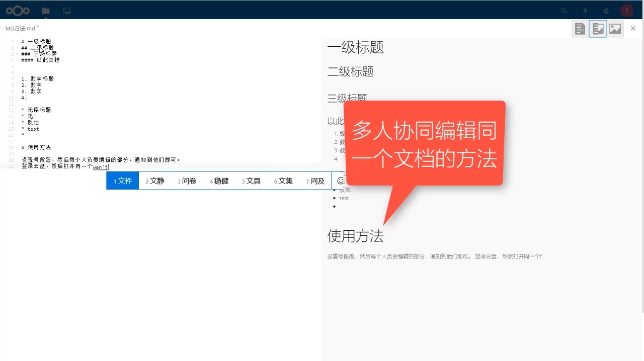
Task: Open the emoji smiley in IME bar
Action: pyautogui.click(x=341, y=180)
